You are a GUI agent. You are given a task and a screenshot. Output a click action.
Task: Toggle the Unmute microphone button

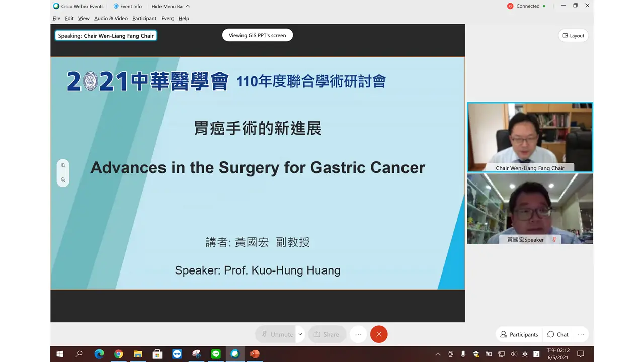[276, 334]
